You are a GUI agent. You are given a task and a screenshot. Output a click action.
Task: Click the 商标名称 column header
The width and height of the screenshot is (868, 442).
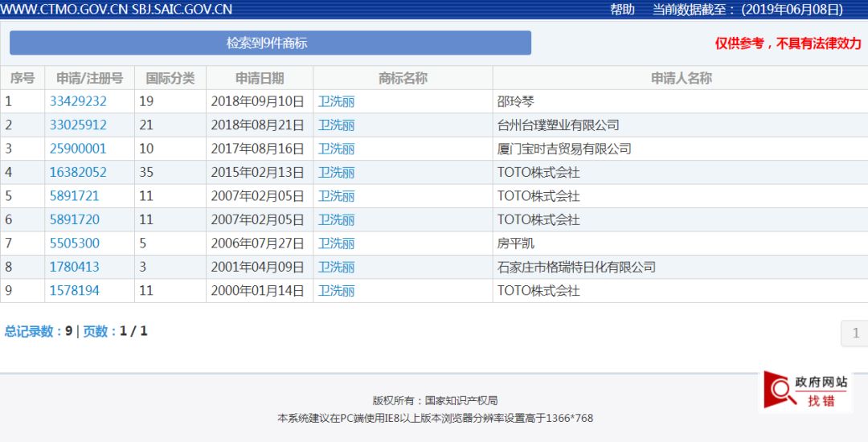pyautogui.click(x=403, y=78)
